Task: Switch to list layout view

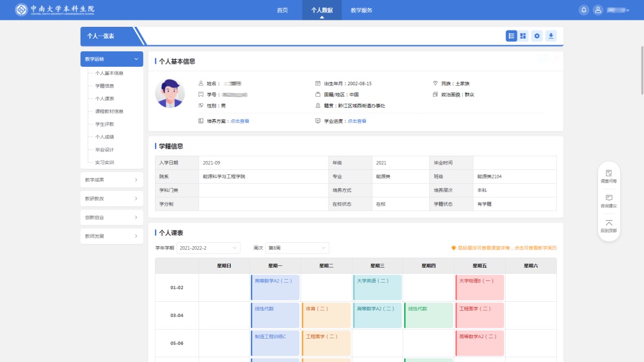Action: pyautogui.click(x=511, y=36)
